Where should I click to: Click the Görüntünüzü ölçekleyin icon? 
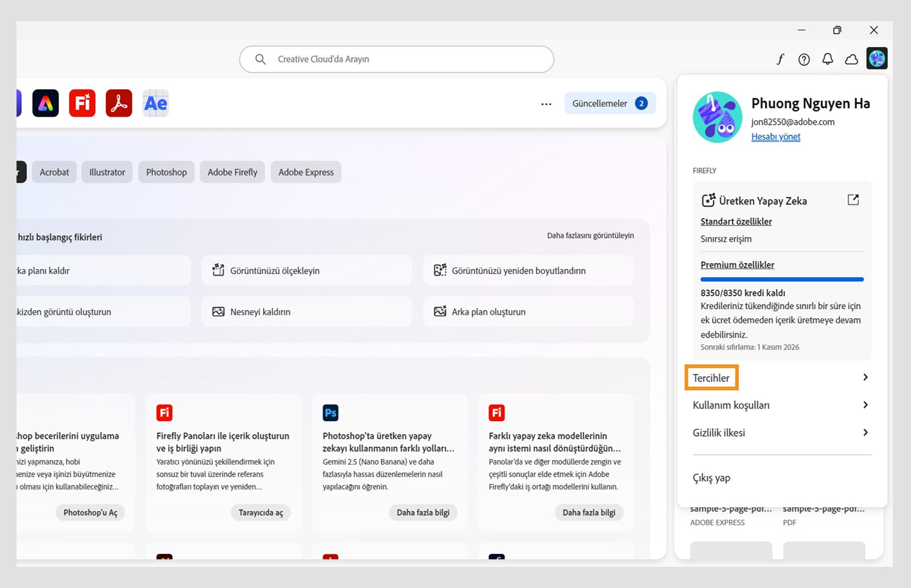point(218,270)
